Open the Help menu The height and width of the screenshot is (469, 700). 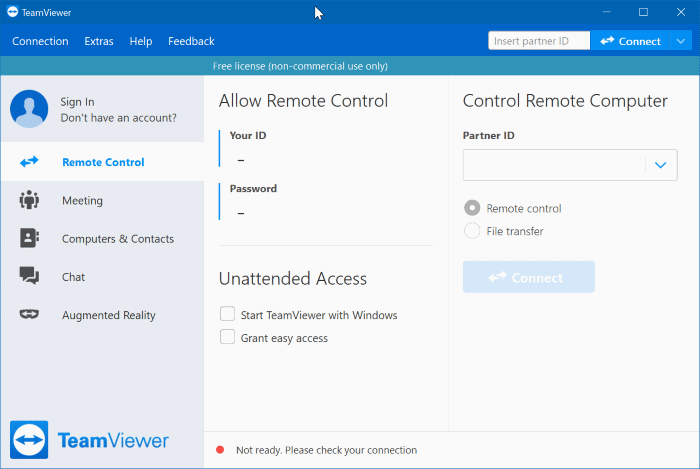click(x=141, y=41)
